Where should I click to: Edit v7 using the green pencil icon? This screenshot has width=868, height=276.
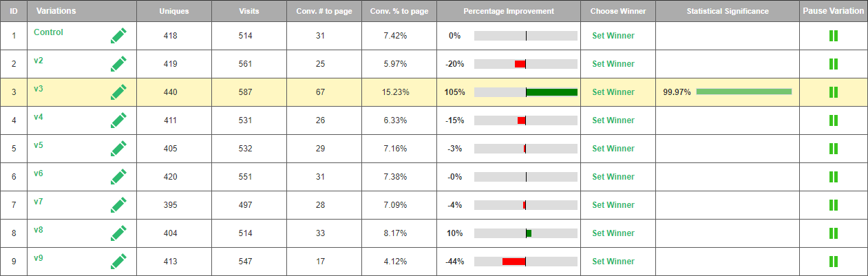[118, 205]
